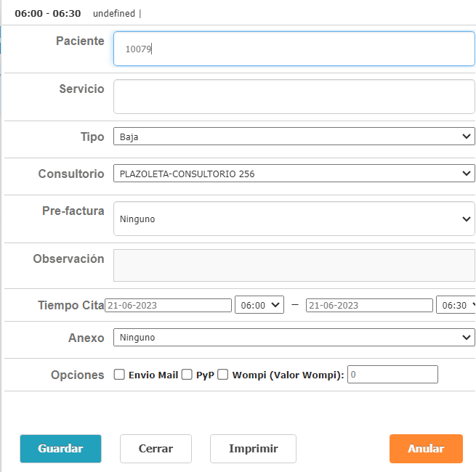476x472 pixels.
Task: Open the 06:30 end time dropdown
Action: point(456,306)
